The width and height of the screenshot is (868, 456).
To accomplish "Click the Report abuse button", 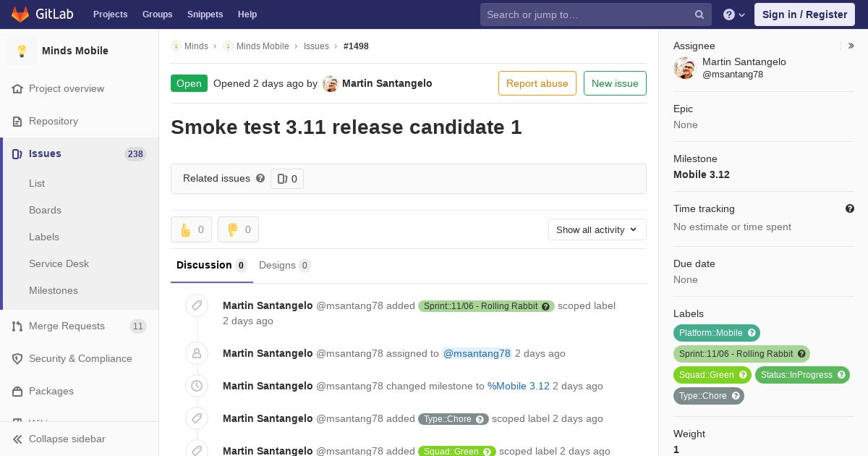I will point(537,83).
